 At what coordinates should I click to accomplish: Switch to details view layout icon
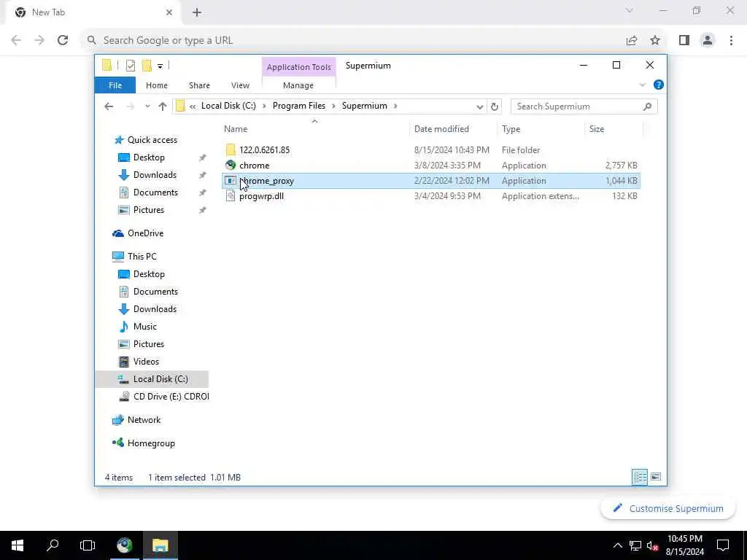639,477
